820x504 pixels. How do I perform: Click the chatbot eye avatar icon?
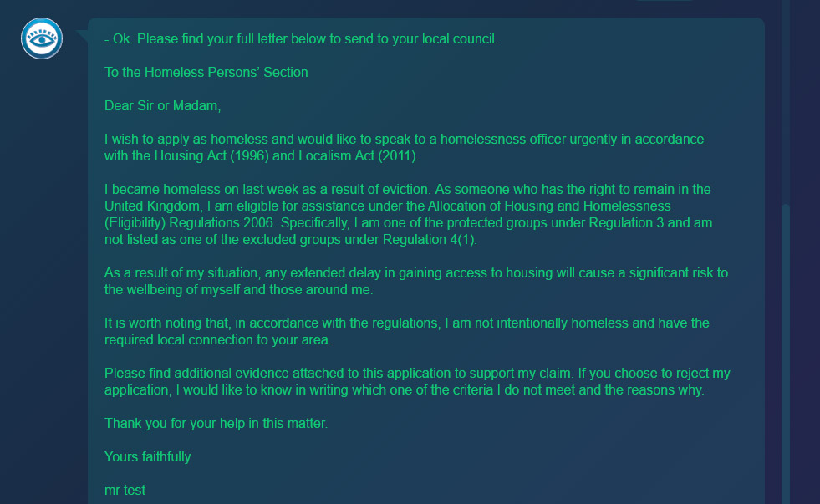[42, 38]
